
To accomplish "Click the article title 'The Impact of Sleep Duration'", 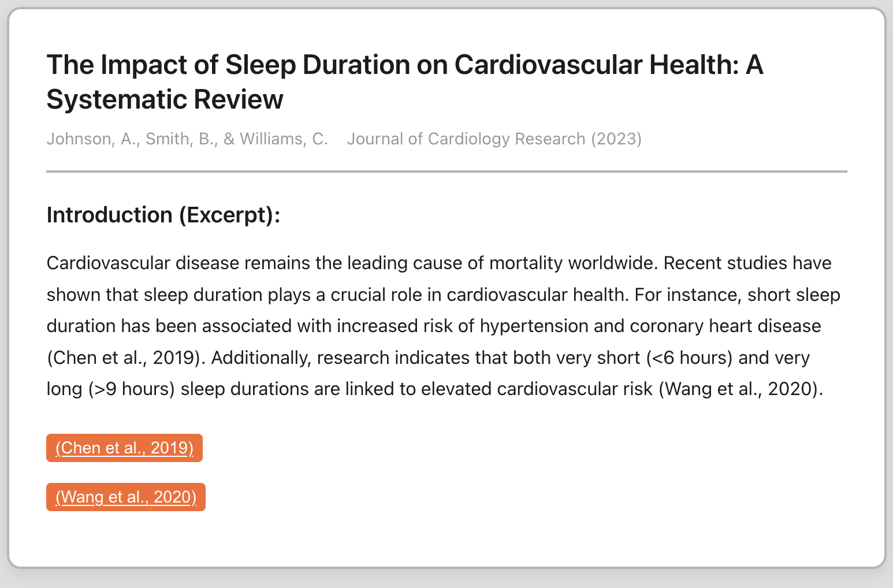I will 404,65.
